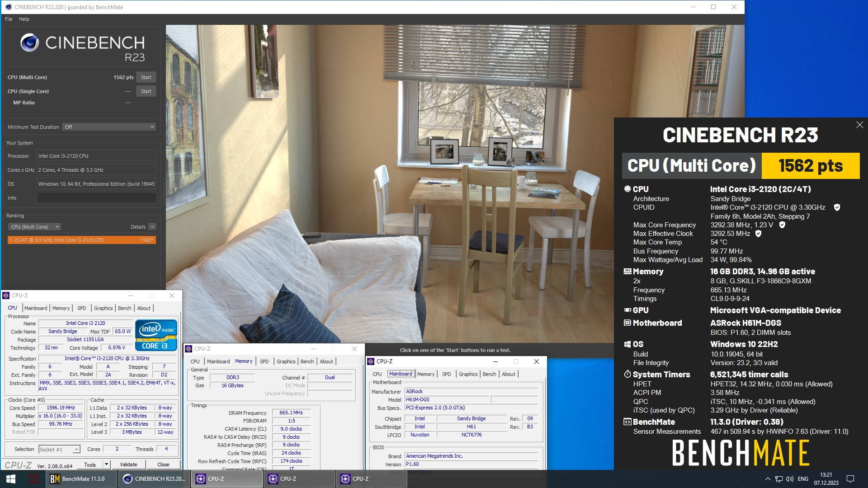Open About tab in CPU-Z Memory window
The width and height of the screenshot is (868, 488).
(326, 361)
